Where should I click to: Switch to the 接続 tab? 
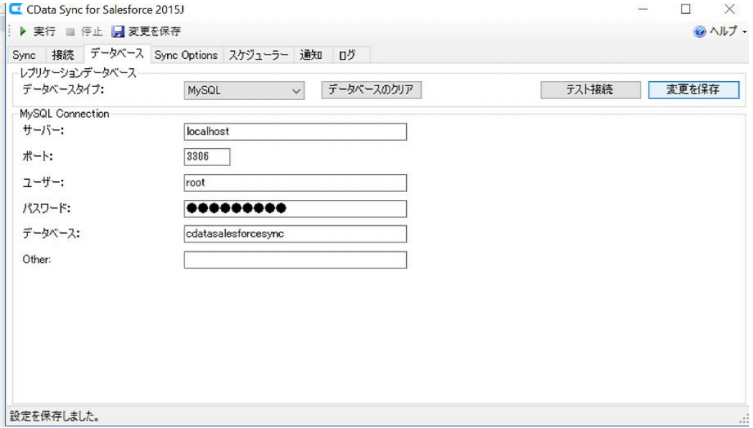coord(63,55)
